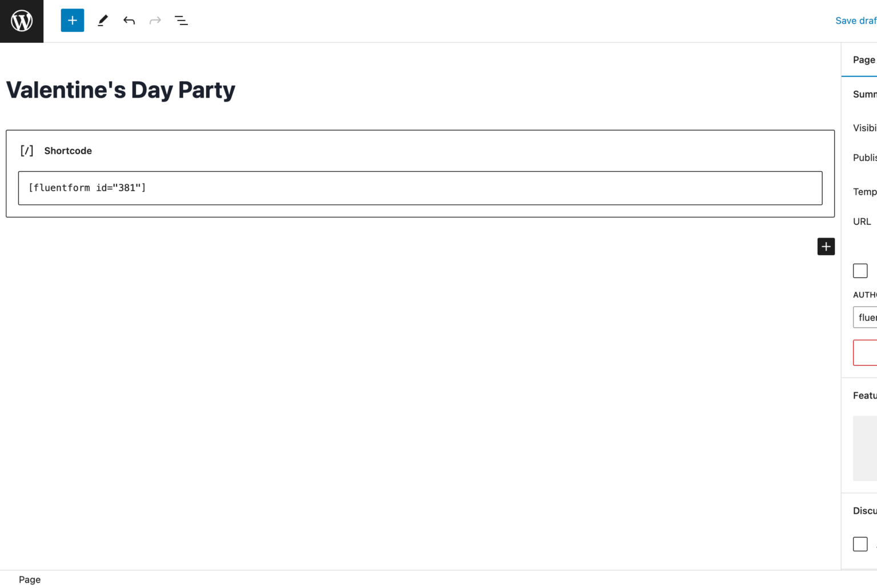This screenshot has width=877, height=588.
Task: Redo the last change
Action: [155, 20]
